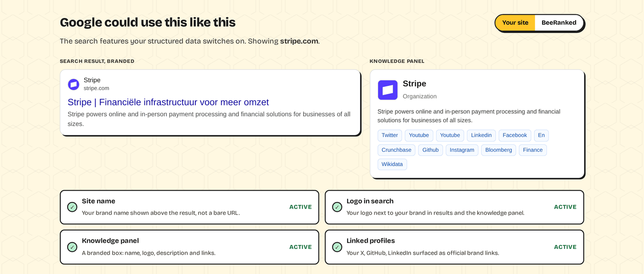The width and height of the screenshot is (644, 274).
Task: Click the Wikidata profile chip
Action: 392,164
